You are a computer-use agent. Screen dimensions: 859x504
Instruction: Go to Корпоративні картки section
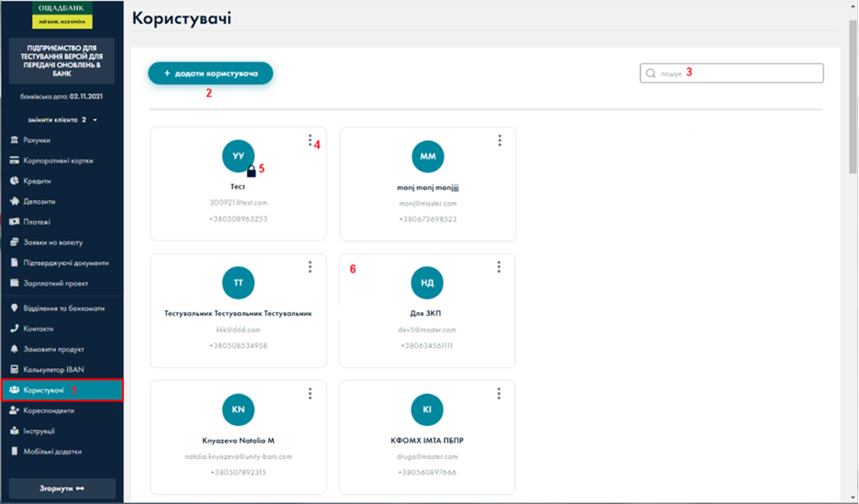[58, 161]
